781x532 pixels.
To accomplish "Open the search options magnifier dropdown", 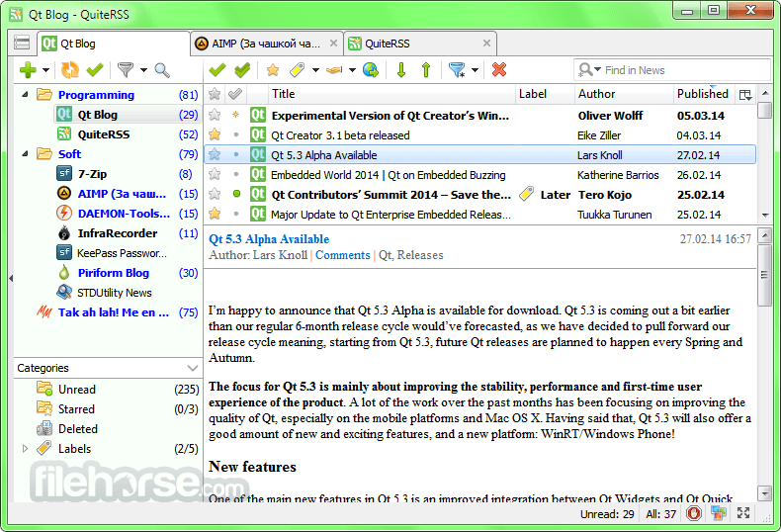I will coord(589,70).
